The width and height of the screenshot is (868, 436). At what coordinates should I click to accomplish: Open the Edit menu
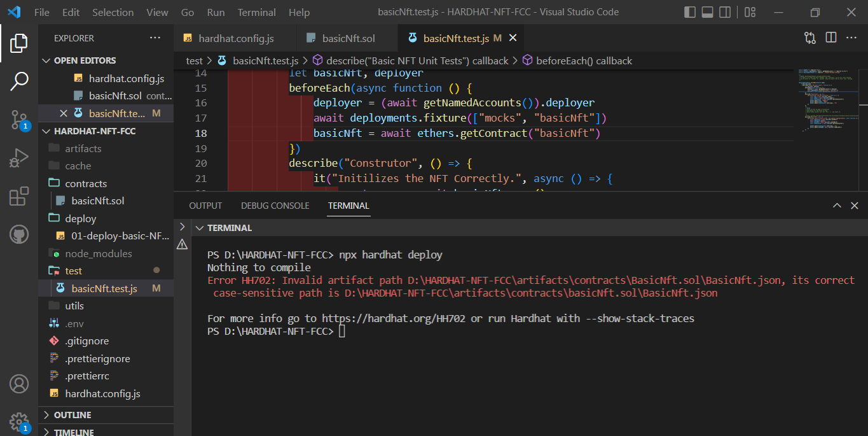(71, 12)
